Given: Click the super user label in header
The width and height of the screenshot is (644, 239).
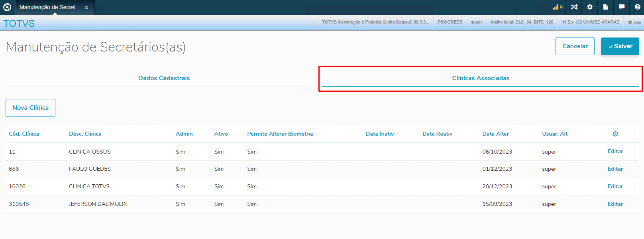Looking at the screenshot, I should (x=476, y=22).
